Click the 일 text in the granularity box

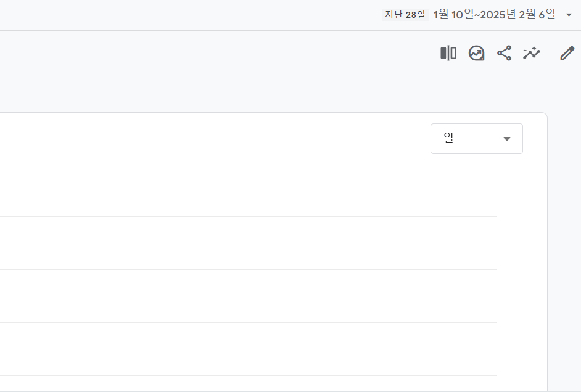(448, 138)
